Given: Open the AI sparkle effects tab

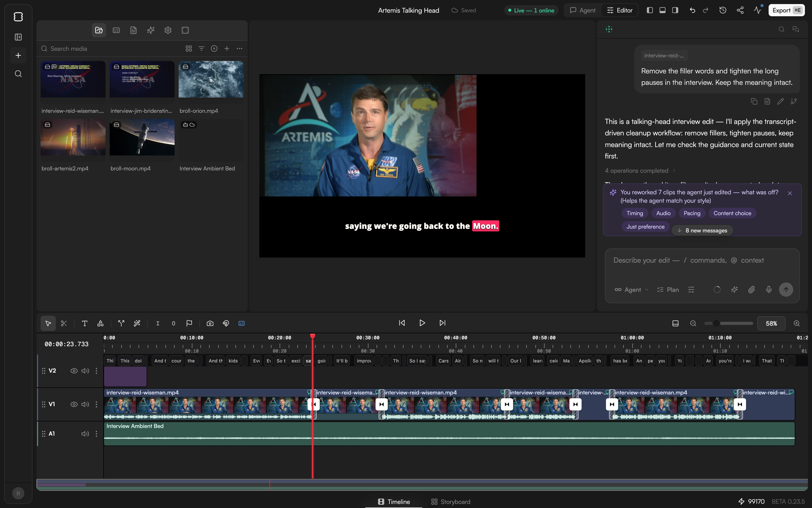Looking at the screenshot, I should [151, 30].
